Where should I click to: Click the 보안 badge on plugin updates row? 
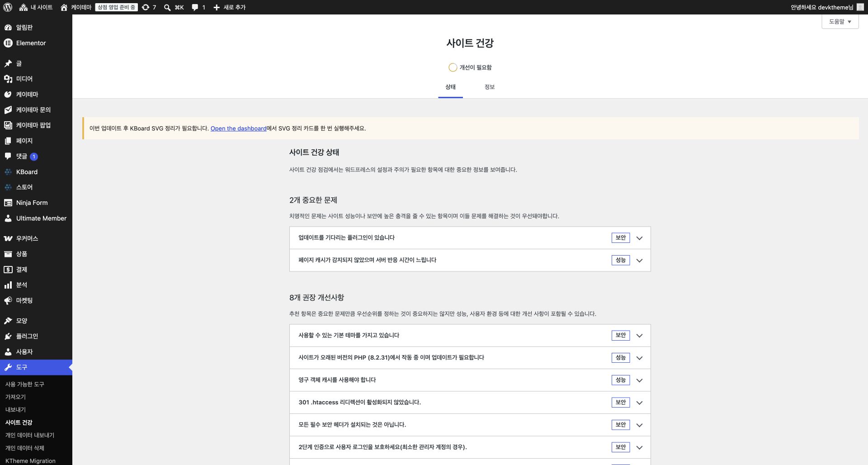pyautogui.click(x=621, y=237)
